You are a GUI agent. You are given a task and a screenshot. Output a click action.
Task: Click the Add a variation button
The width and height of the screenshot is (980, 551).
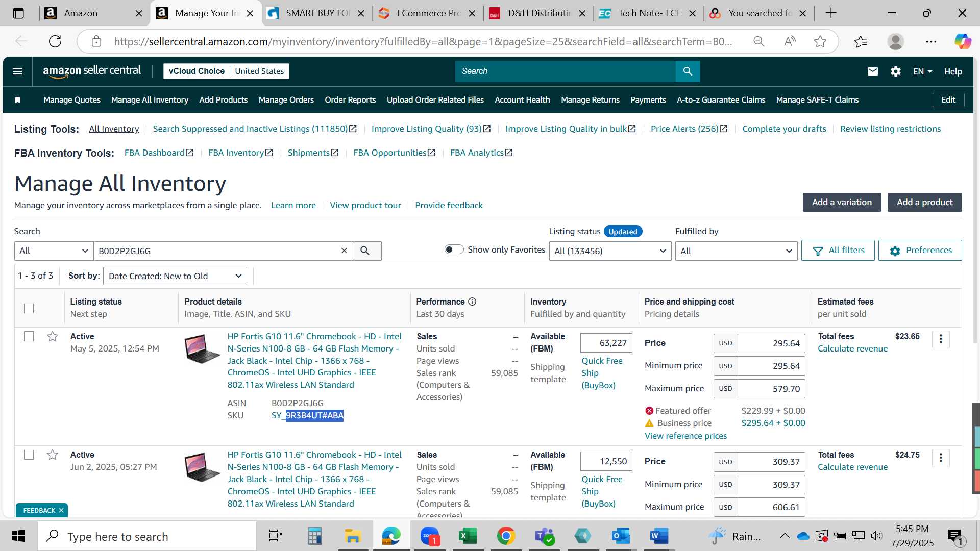click(842, 202)
